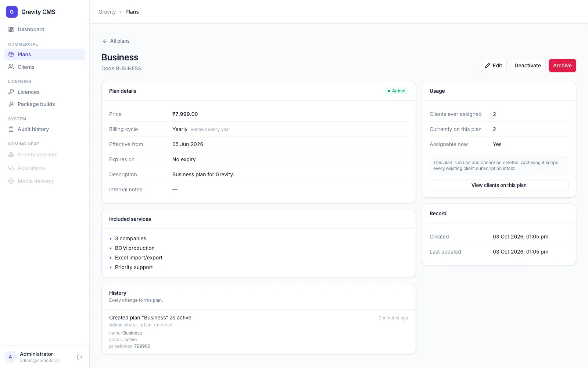Click the Excel import/export list item
This screenshot has height=368, width=588.
tap(139, 258)
